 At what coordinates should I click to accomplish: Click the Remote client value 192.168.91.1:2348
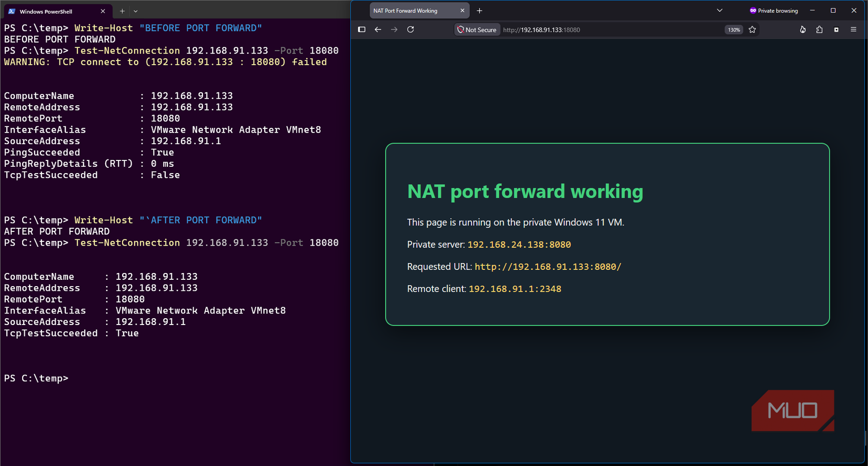(514, 289)
